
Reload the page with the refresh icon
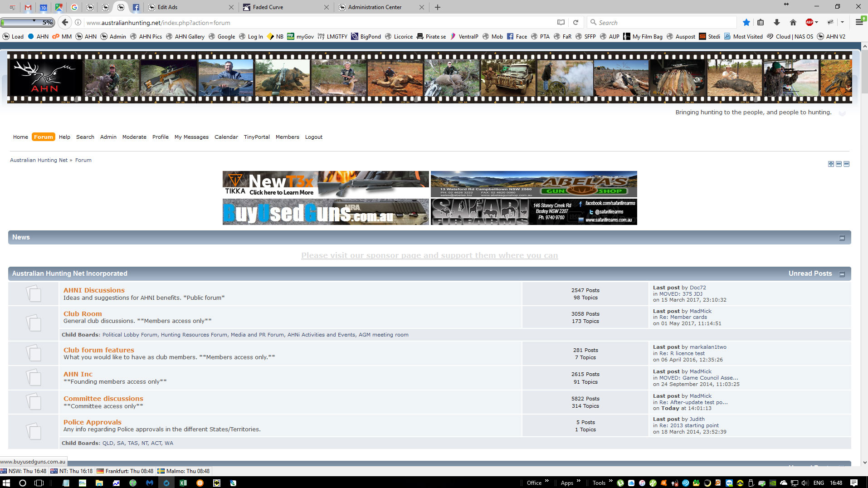[x=575, y=22]
